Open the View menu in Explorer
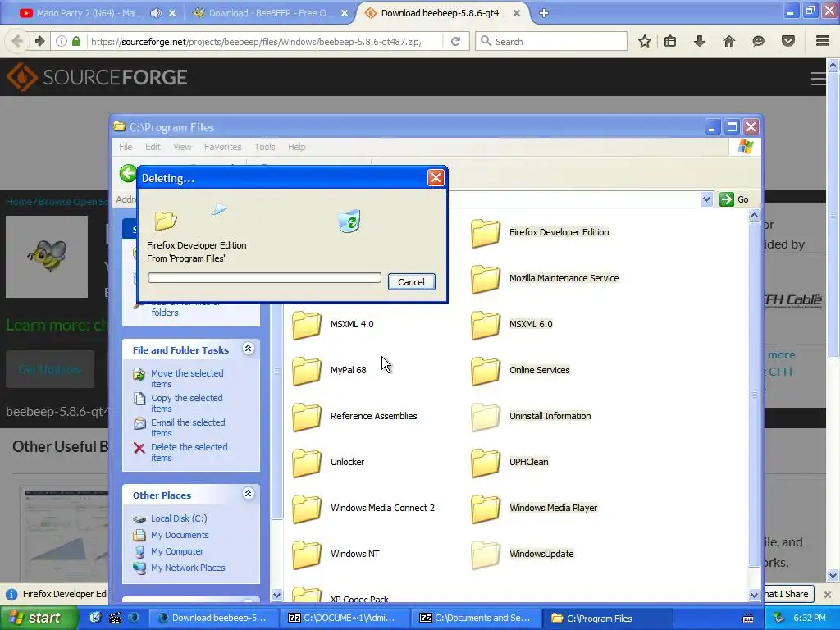 (182, 147)
